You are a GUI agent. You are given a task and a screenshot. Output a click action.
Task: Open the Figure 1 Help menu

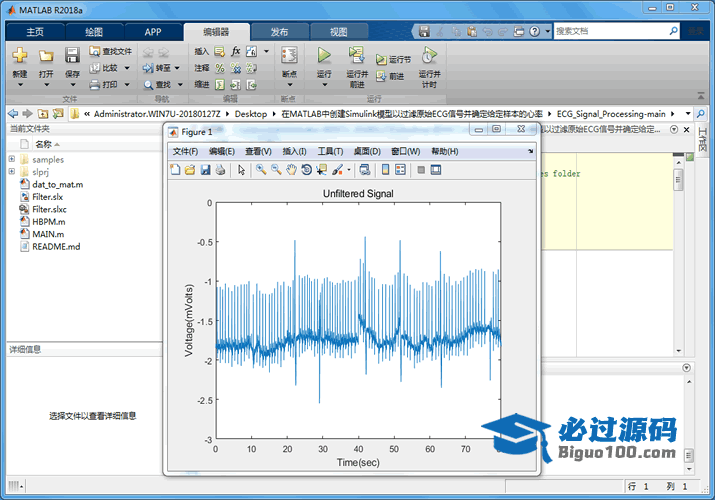coord(445,151)
